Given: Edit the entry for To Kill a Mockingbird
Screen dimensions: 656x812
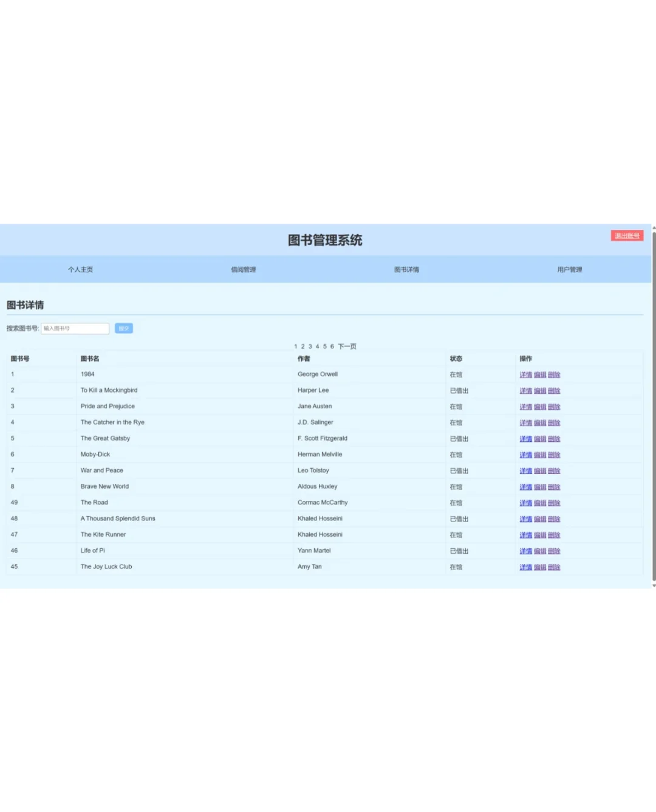Looking at the screenshot, I should [x=540, y=391].
